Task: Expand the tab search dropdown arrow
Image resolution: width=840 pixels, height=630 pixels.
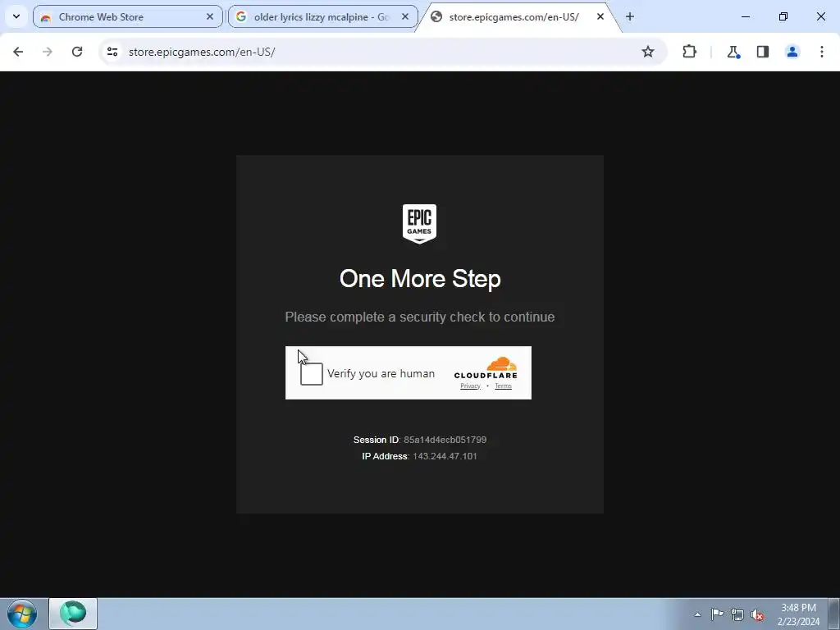Action: pyautogui.click(x=16, y=16)
